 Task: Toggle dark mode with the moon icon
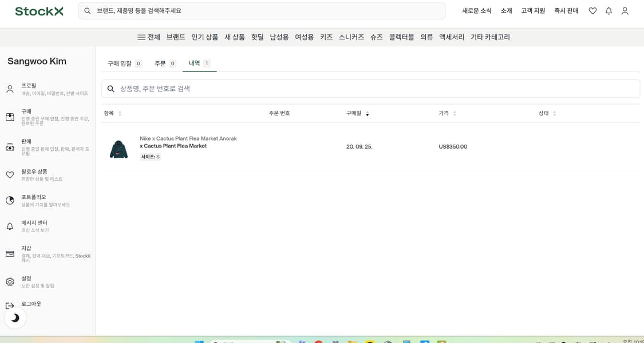[15, 318]
